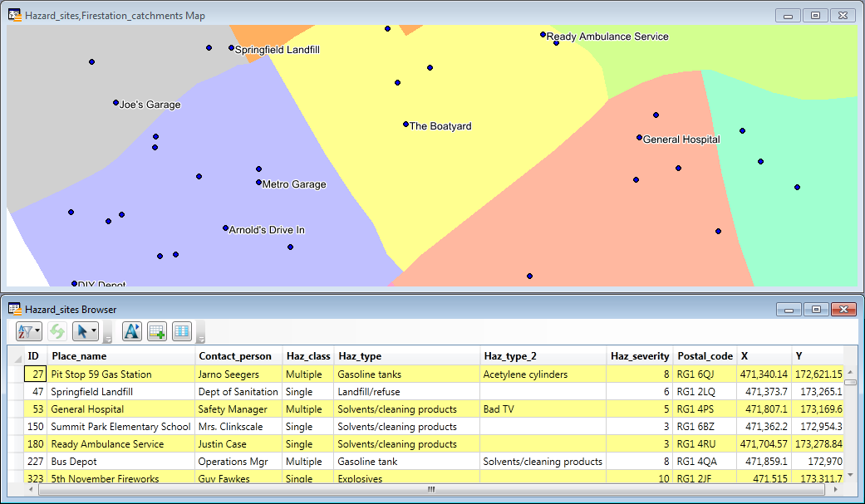The height and width of the screenshot is (504, 865).
Task: Click postal code RG1 4QA cell
Action: point(705,462)
